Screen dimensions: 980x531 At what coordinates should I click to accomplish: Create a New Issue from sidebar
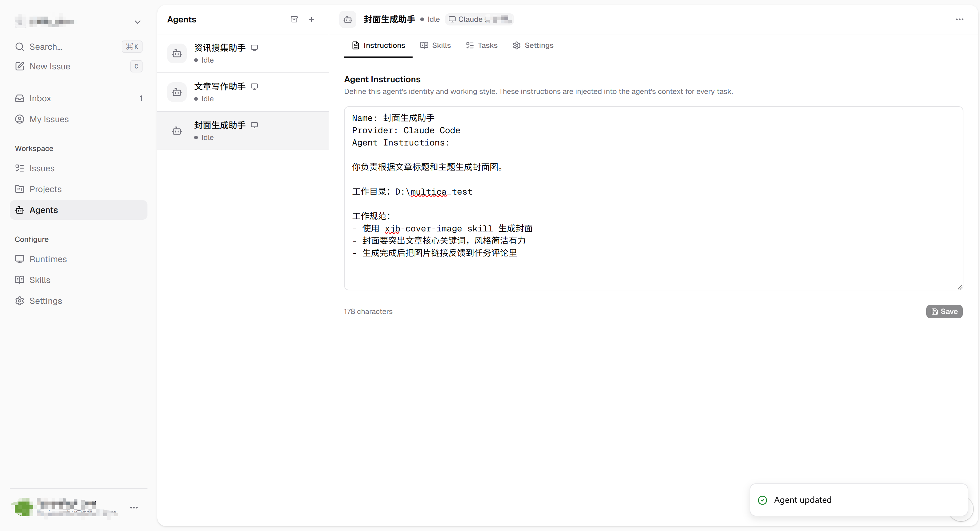click(x=78, y=67)
